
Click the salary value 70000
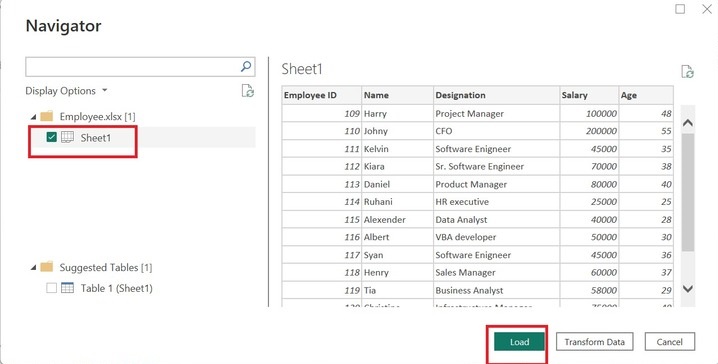tap(589, 166)
